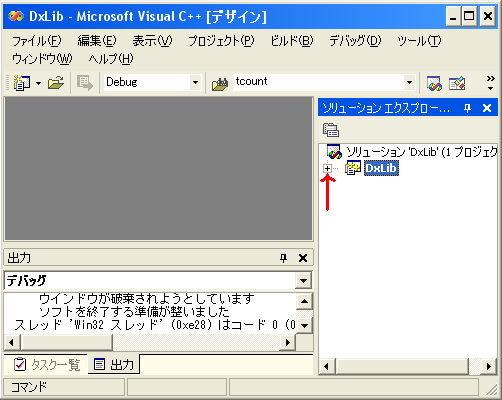Select the solution 'DxLib' root node icon

coord(334,152)
